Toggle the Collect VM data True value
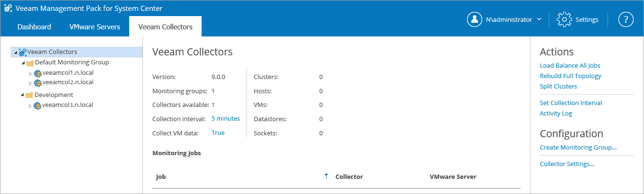The width and height of the screenshot is (644, 194). coord(218,132)
